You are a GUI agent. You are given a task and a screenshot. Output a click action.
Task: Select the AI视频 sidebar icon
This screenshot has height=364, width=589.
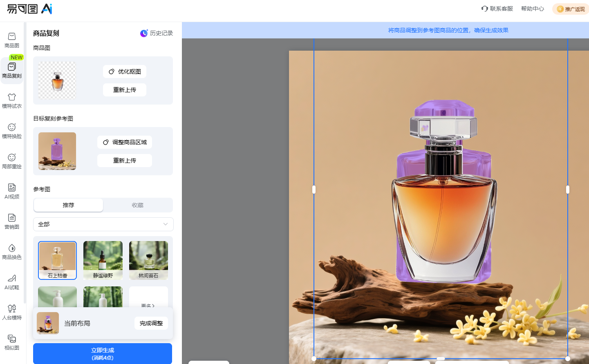point(12,191)
